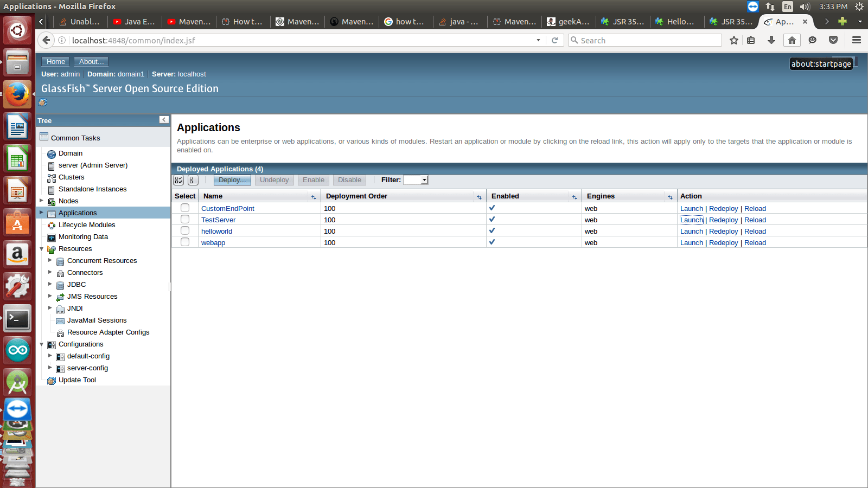The image size is (868, 488).
Task: Open System Settings from the launcher
Action: pos(17,286)
